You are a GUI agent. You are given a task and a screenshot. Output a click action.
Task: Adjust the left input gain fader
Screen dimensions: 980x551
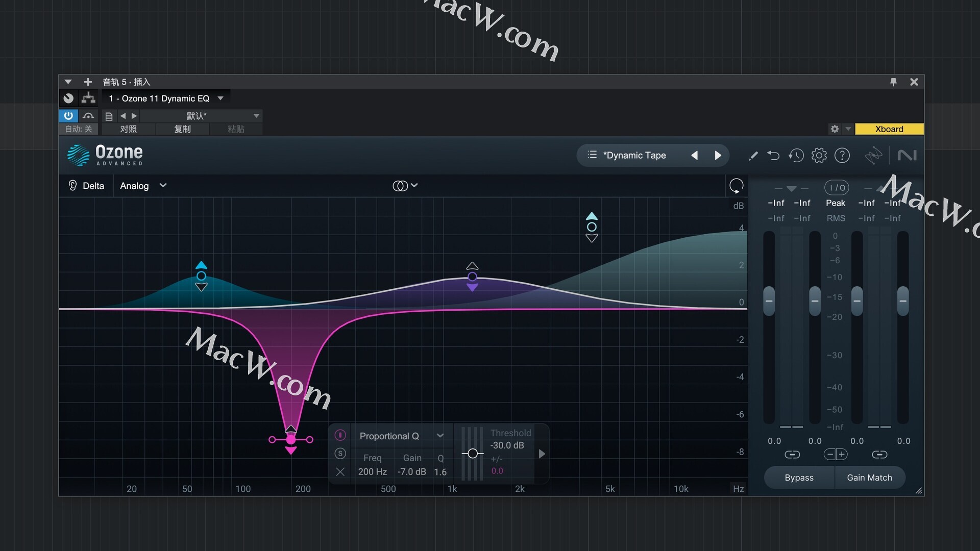(x=769, y=301)
